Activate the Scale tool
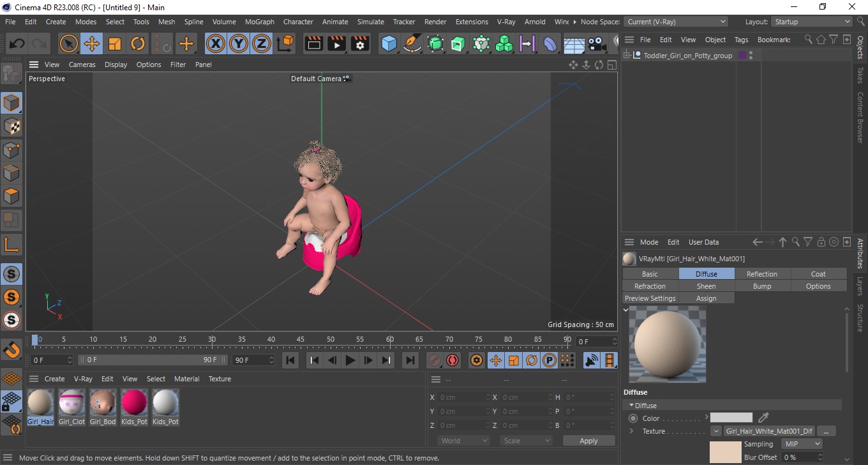 [x=115, y=43]
